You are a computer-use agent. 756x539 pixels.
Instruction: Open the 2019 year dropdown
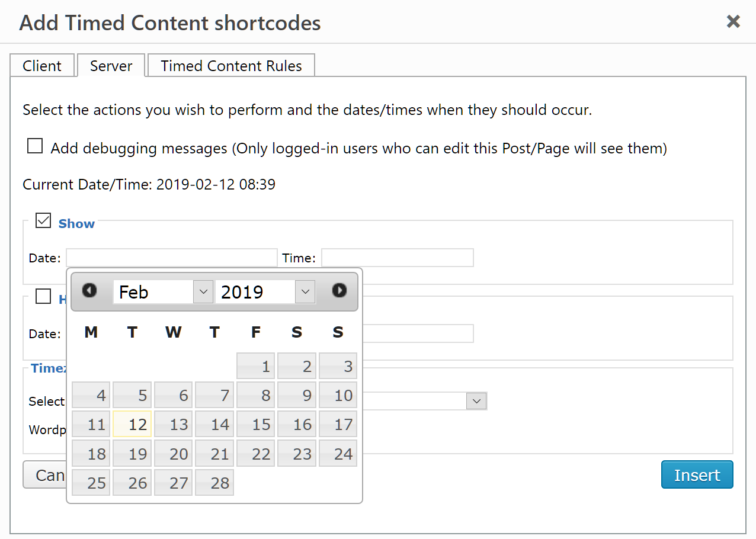(265, 291)
